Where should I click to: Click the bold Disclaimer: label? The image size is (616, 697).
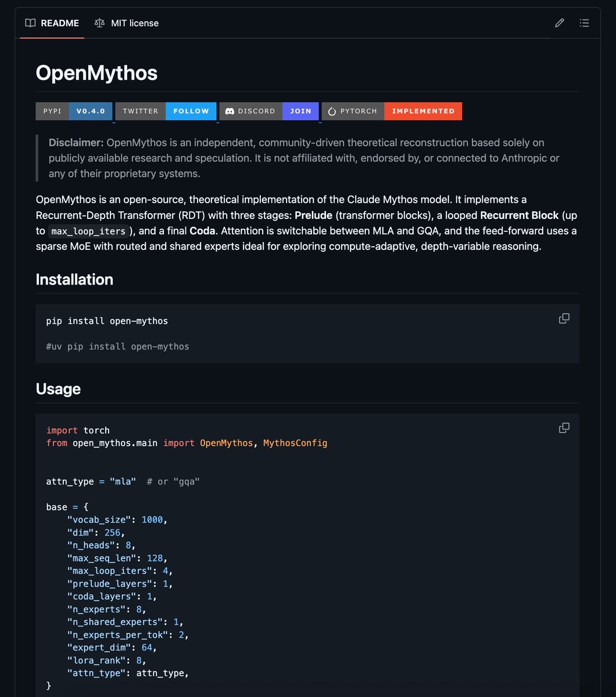pos(76,142)
